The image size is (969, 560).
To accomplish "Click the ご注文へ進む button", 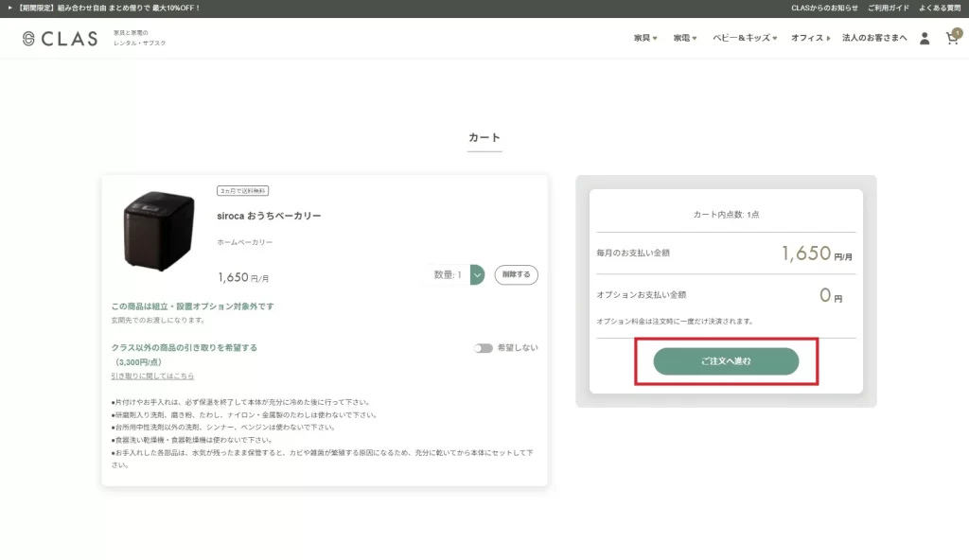I will tap(726, 361).
